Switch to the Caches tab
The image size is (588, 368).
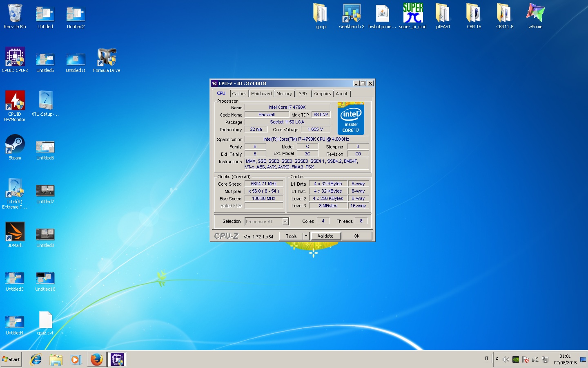coord(239,94)
